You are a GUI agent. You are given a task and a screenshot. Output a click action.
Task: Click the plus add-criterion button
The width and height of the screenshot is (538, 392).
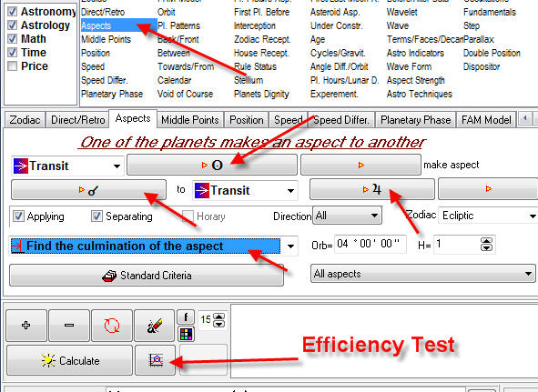[x=26, y=325]
